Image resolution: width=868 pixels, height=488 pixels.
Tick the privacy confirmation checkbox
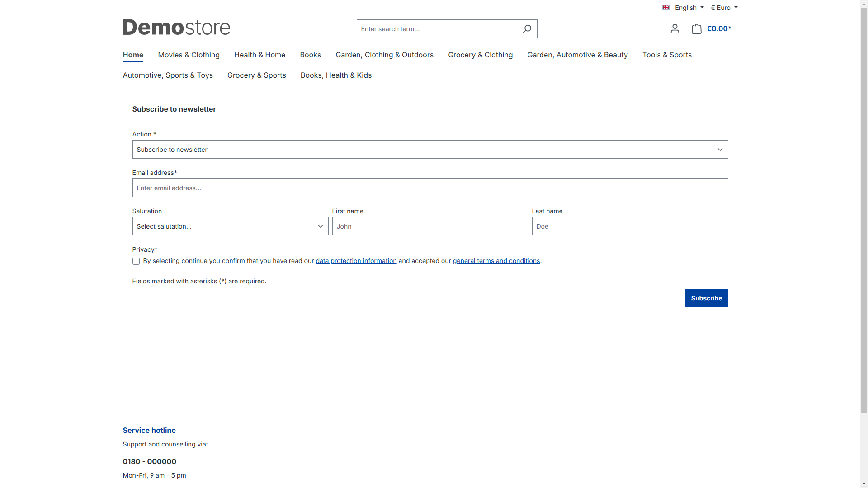(136, 261)
